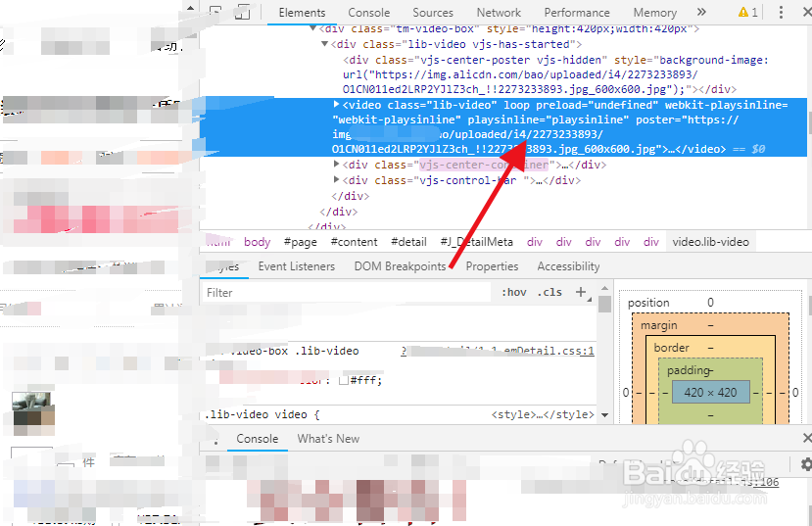Activate the inspect element picker icon
The width and height of the screenshot is (812, 526).
[215, 12]
